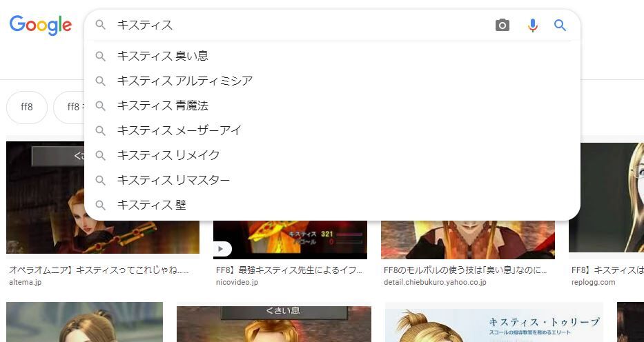Click magnifier icon beside キスティス リマスター suggestion
The width and height of the screenshot is (644, 342).
[100, 180]
